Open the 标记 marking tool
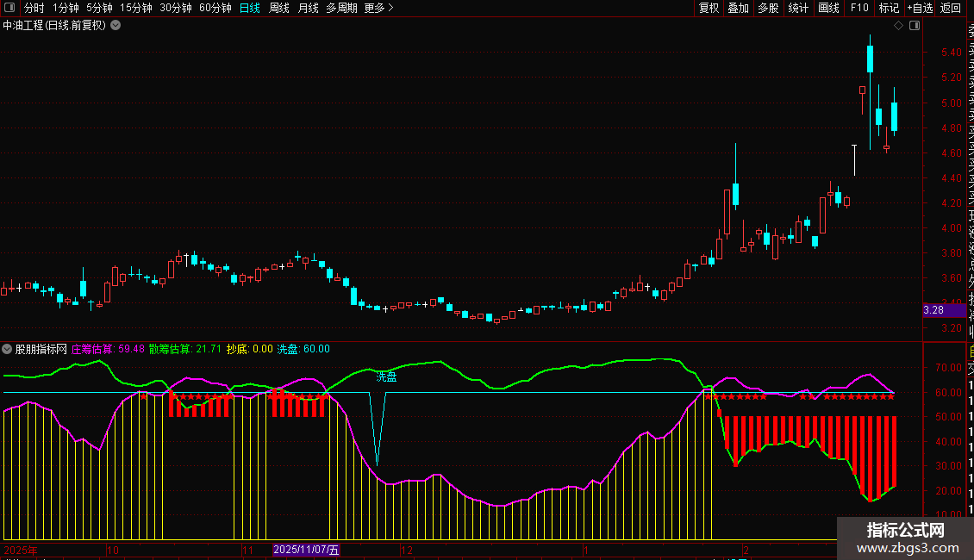Image resolution: width=974 pixels, height=560 pixels. tap(888, 9)
